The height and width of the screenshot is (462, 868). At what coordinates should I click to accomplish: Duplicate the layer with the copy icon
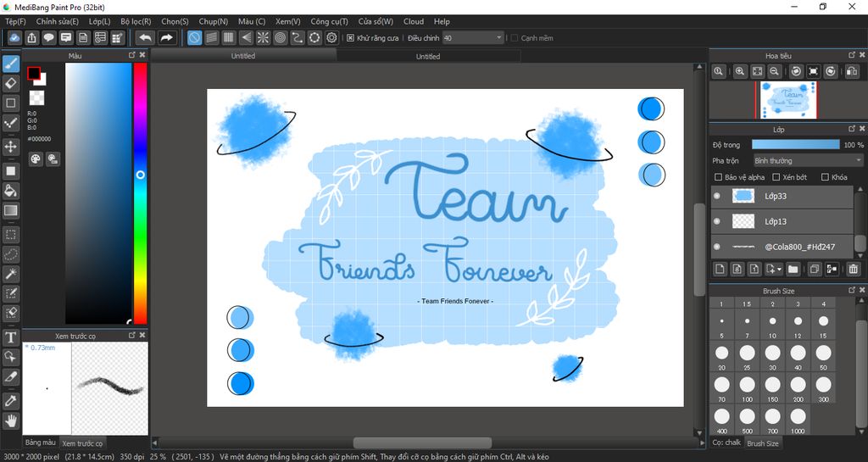click(815, 269)
